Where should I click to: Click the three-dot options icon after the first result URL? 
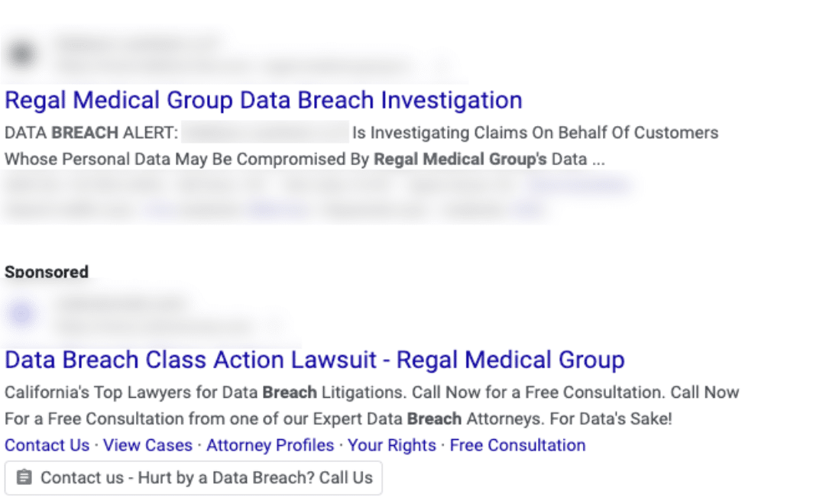[x=442, y=66]
